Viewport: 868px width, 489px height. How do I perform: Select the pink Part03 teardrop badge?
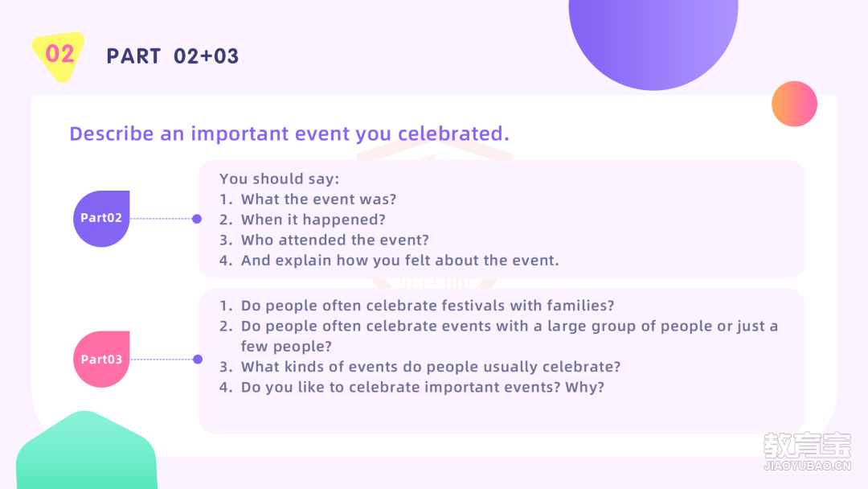[101, 360]
